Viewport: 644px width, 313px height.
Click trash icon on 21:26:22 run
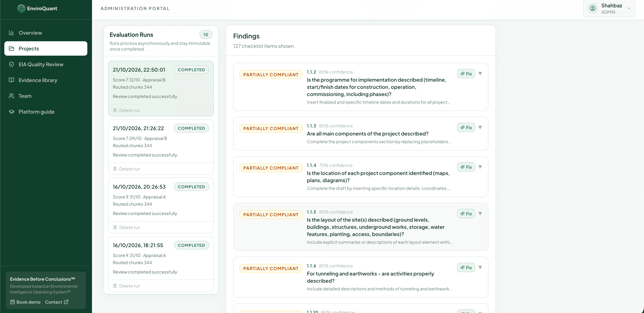click(x=115, y=169)
